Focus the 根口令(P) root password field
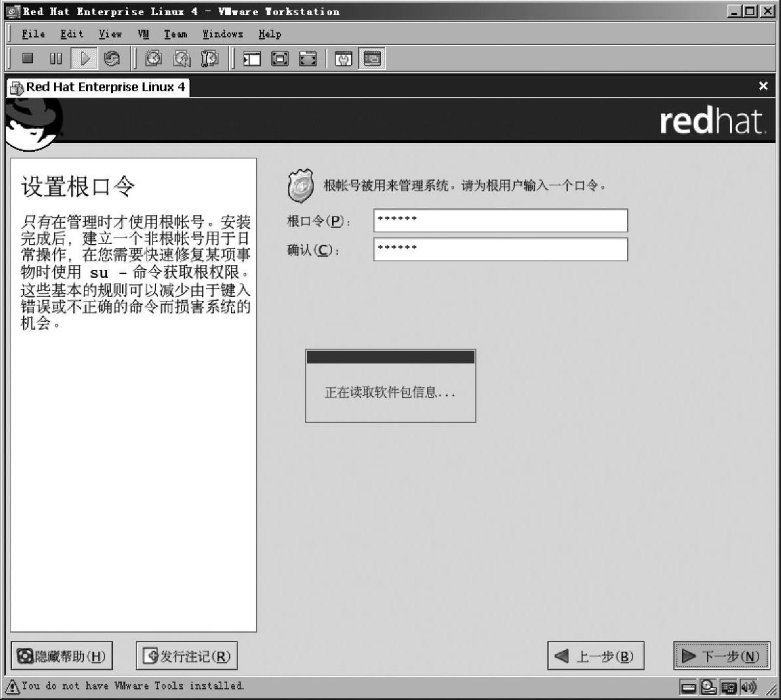Viewport: 781px width, 700px height. [500, 220]
